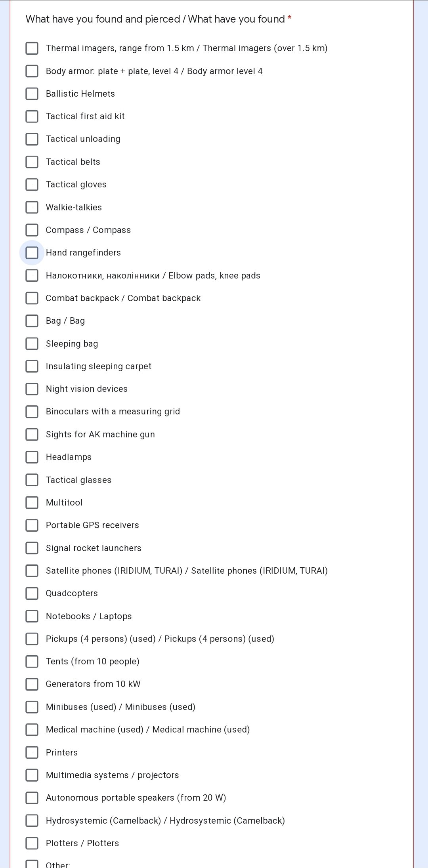
Task: Select Generators from 10 kW option
Action: point(32,684)
